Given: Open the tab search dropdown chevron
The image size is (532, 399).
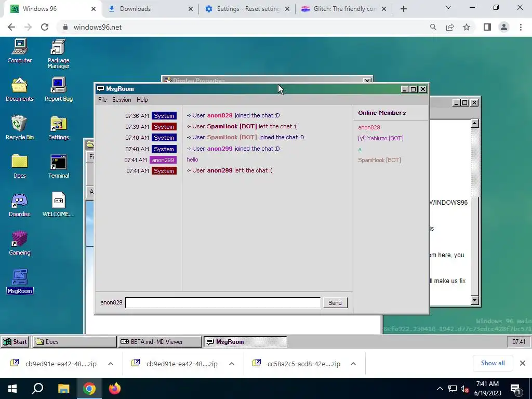Looking at the screenshot, I should click(x=448, y=7).
